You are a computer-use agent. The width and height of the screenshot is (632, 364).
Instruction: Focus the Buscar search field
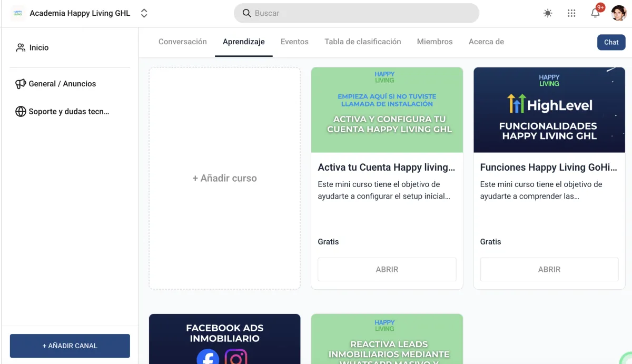click(357, 13)
